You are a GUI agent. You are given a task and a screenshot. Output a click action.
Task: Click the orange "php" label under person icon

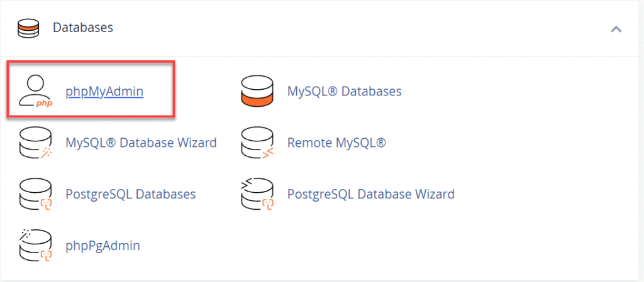coord(44,104)
